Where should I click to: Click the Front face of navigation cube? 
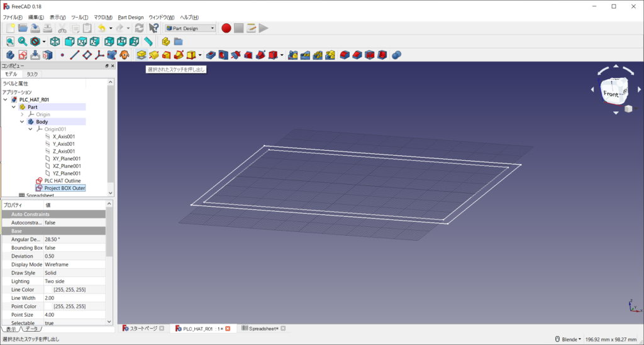coord(611,94)
